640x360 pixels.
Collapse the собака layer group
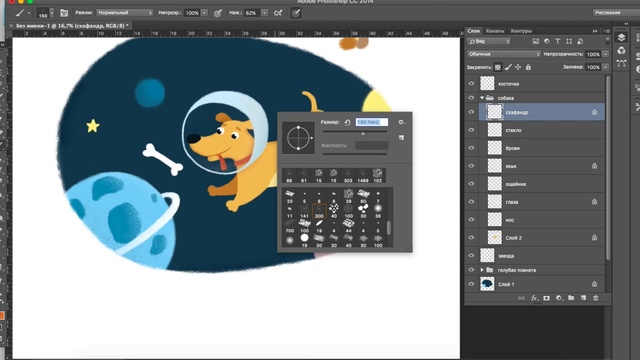pos(482,98)
